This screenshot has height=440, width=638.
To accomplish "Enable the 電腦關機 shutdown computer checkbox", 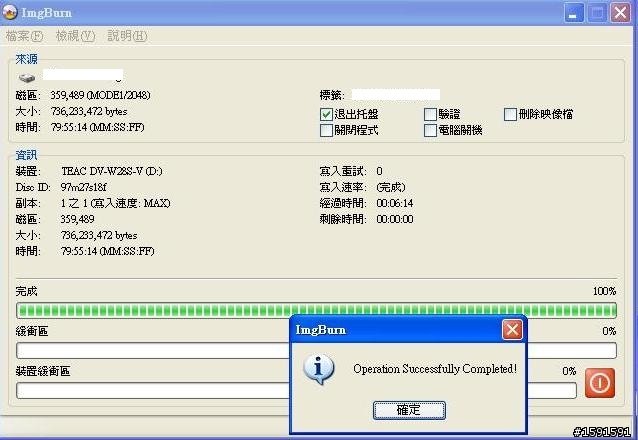I will 430,130.
